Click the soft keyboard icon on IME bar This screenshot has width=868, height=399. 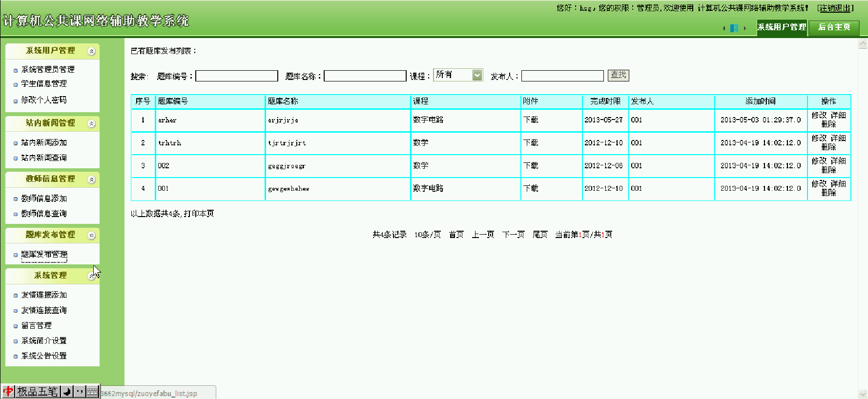point(93,391)
